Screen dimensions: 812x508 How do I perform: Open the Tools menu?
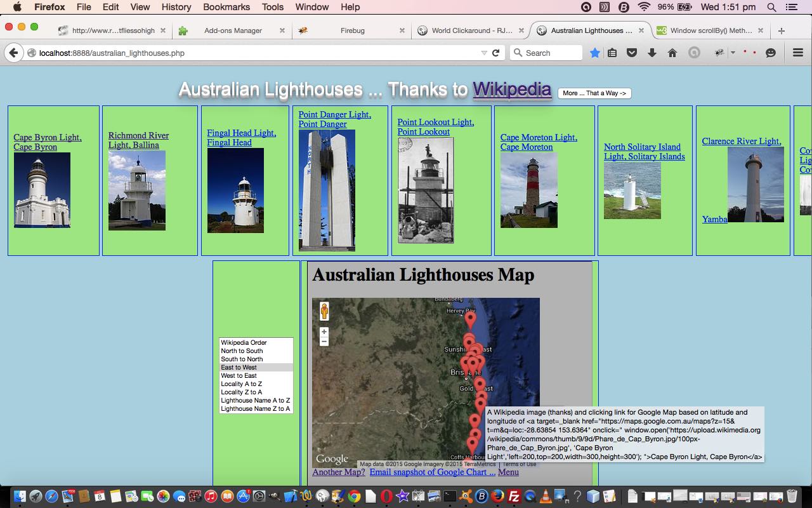click(273, 7)
